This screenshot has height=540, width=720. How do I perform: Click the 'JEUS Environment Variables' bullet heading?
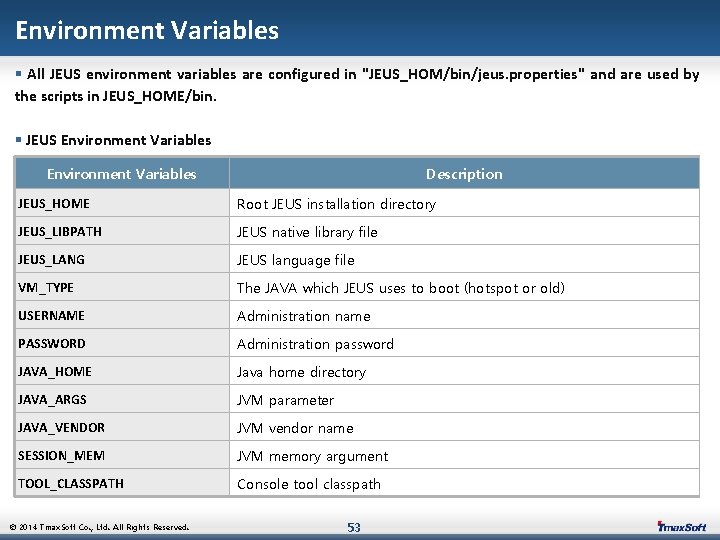point(118,140)
